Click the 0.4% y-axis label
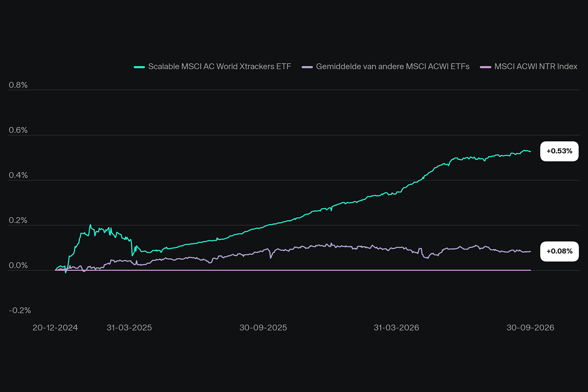The height and width of the screenshot is (392, 588). [18, 175]
